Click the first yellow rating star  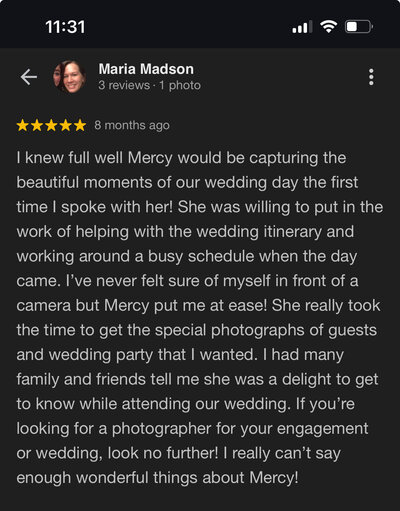pos(22,125)
